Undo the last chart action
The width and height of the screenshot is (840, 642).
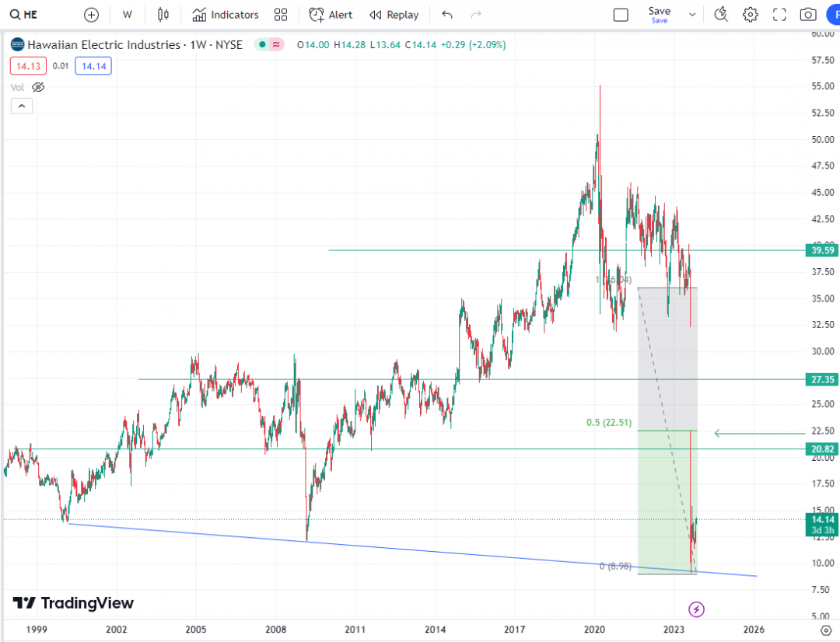[447, 15]
